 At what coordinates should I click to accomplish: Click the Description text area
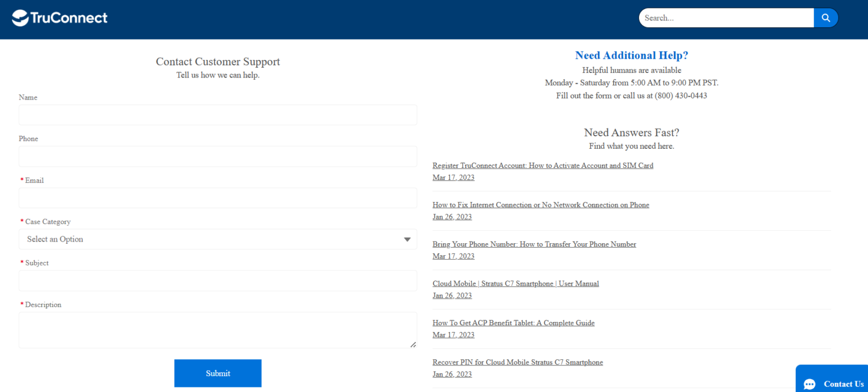(218, 330)
